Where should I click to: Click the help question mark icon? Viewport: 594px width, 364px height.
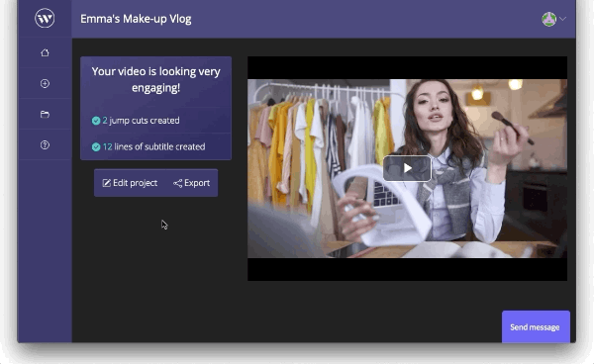[x=45, y=145]
